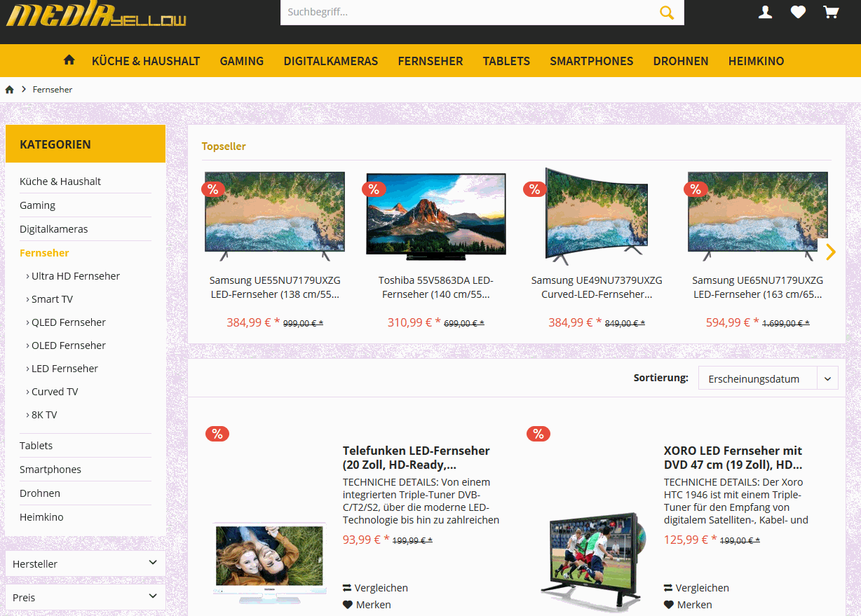The height and width of the screenshot is (616, 861).
Task: Select Küche & Haushalt in sidebar categories
Action: tap(60, 182)
